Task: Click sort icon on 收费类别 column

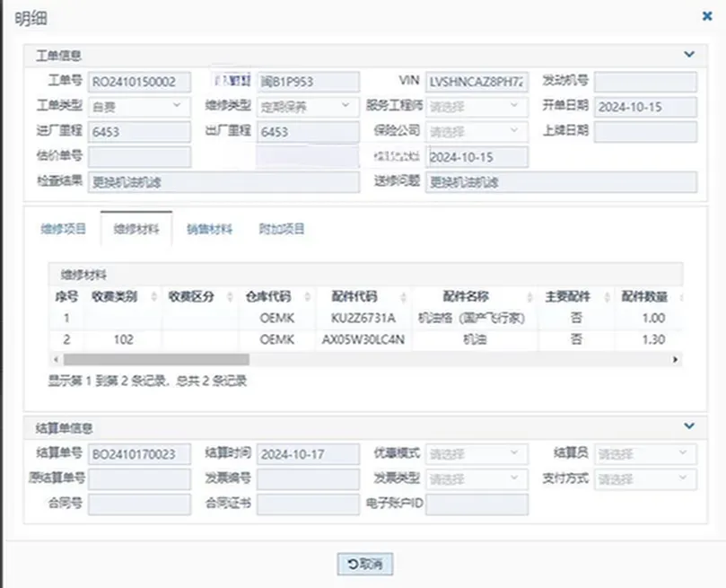Action: 153,297
